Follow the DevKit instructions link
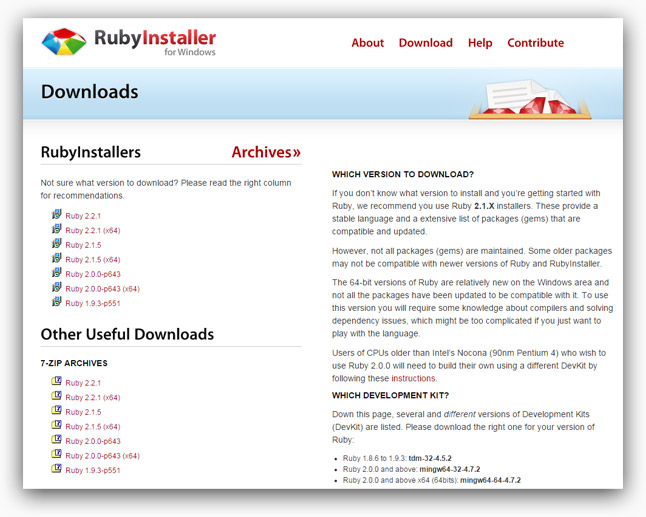The height and width of the screenshot is (517, 646). pos(413,379)
